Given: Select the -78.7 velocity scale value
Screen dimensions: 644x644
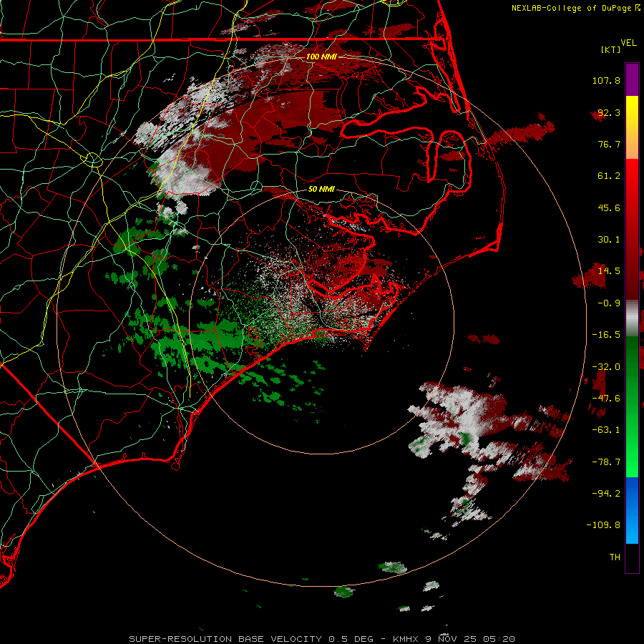Looking at the screenshot, I should pos(606,462).
